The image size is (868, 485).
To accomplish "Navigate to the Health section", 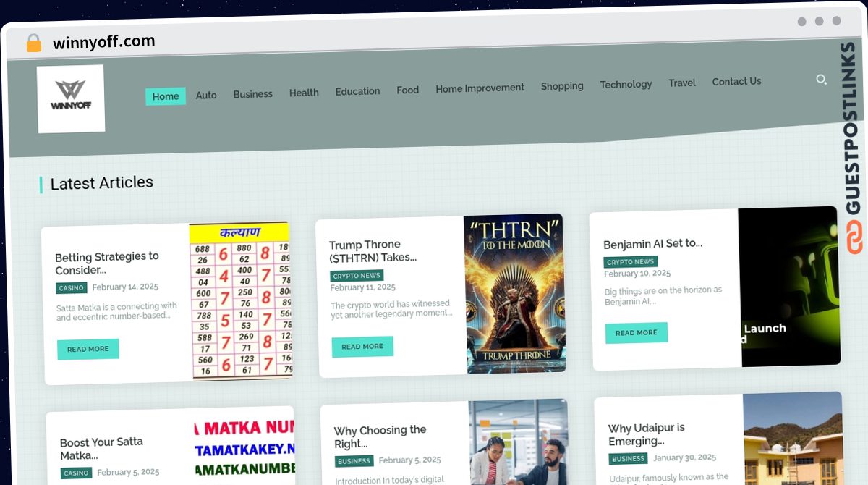I will [304, 93].
